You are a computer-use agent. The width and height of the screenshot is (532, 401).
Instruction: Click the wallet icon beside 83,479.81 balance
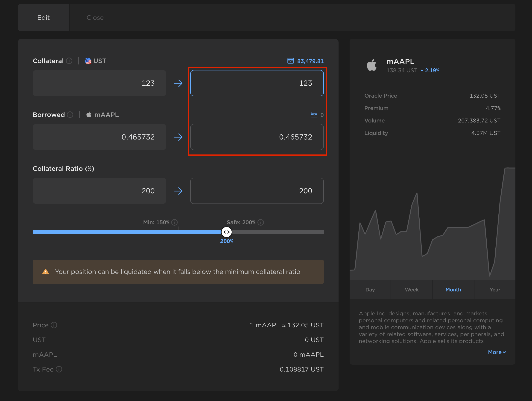coord(291,61)
